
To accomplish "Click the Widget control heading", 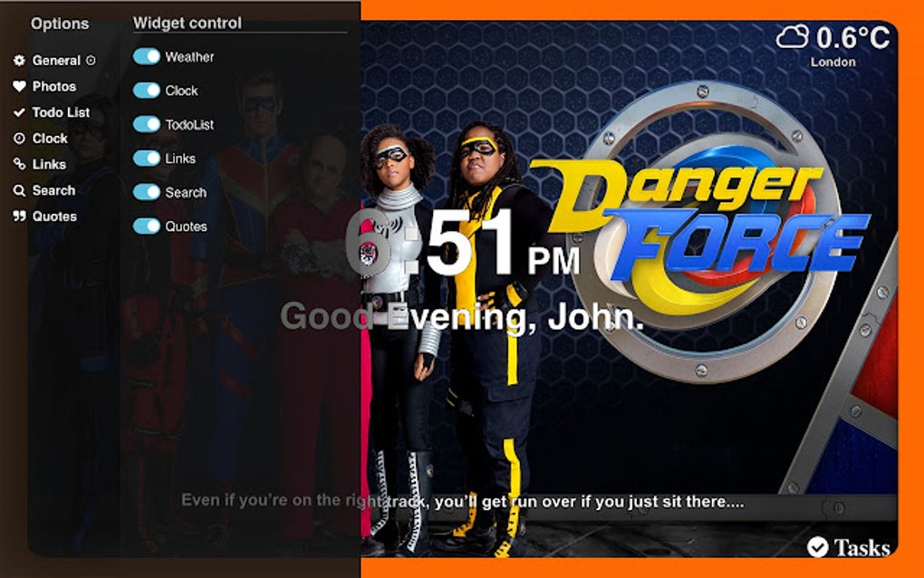I will point(188,23).
